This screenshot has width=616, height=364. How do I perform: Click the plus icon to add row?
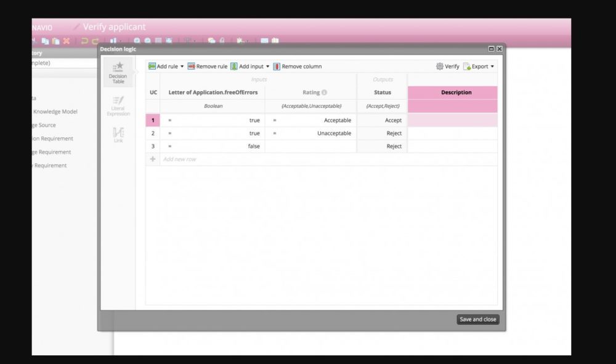153,159
